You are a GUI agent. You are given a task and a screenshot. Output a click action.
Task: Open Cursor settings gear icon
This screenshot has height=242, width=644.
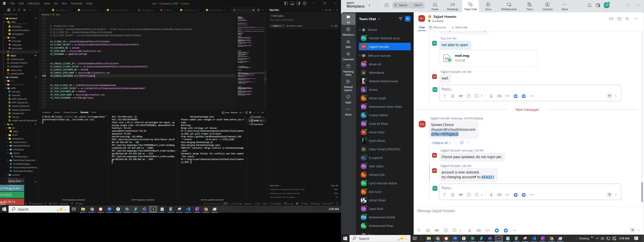tap(304, 4)
